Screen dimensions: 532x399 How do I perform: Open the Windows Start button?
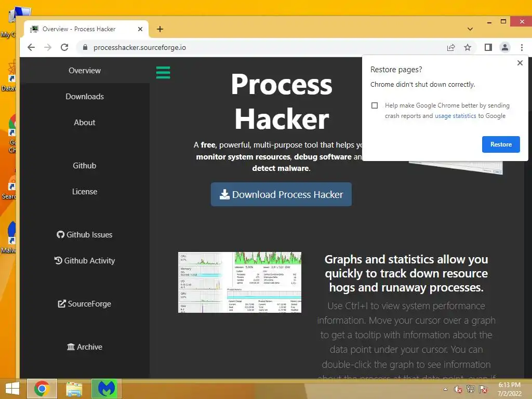coord(12,389)
